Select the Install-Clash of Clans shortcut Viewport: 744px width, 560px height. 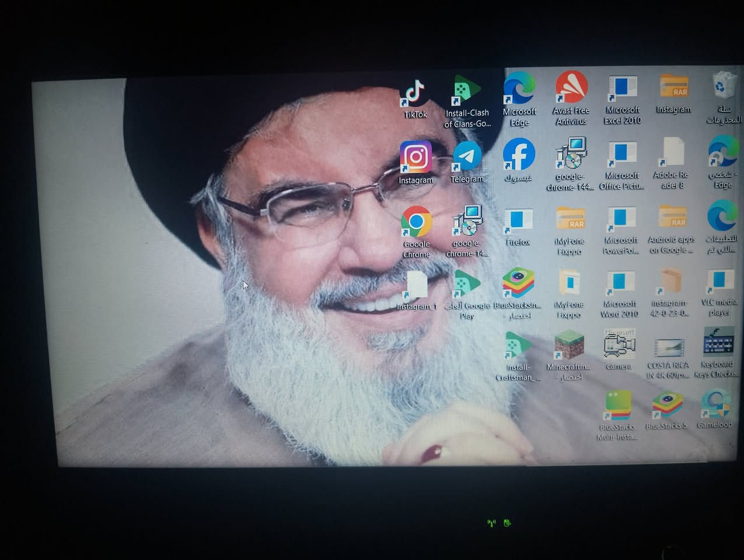pyautogui.click(x=467, y=92)
